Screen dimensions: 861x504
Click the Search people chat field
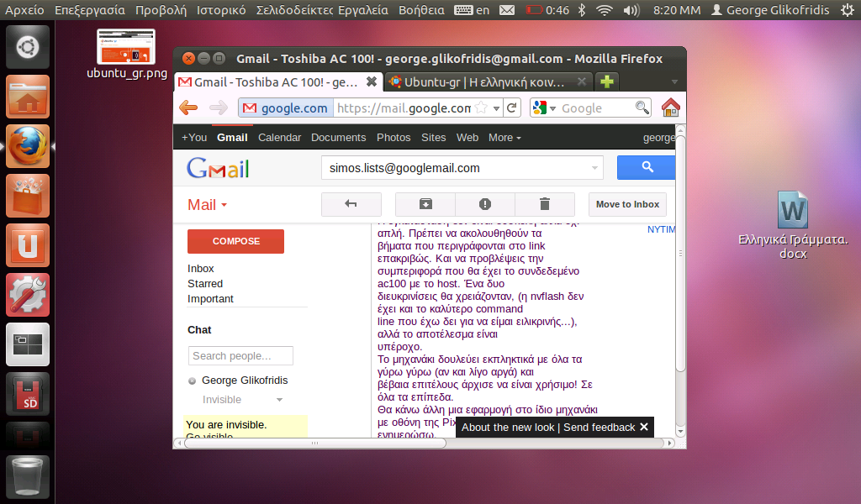pyautogui.click(x=240, y=356)
